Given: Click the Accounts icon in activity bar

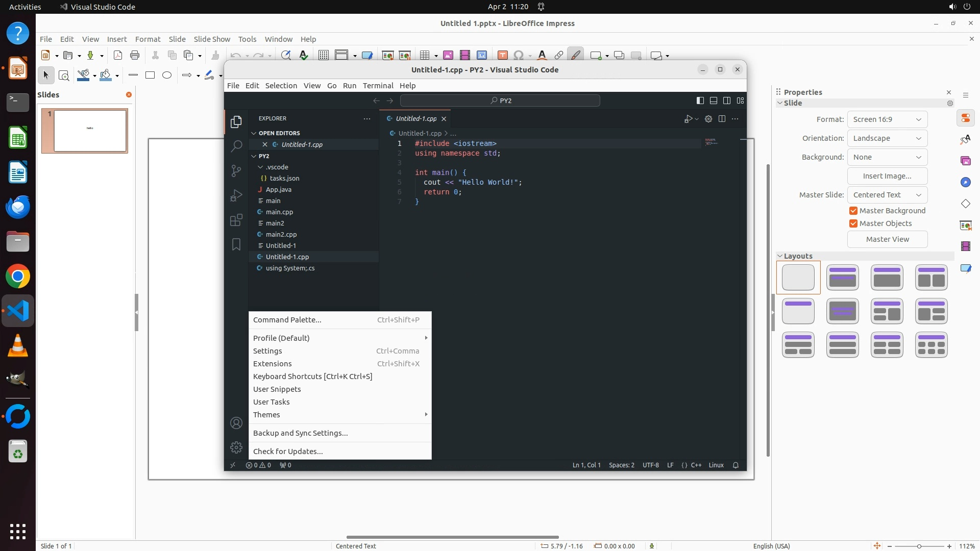Looking at the screenshot, I should tap(236, 423).
